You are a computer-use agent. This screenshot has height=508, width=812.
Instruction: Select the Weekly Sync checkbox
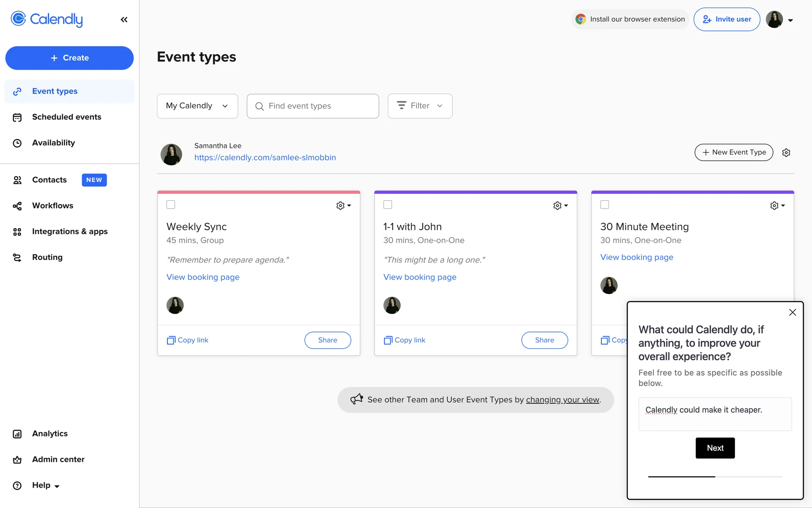171,205
